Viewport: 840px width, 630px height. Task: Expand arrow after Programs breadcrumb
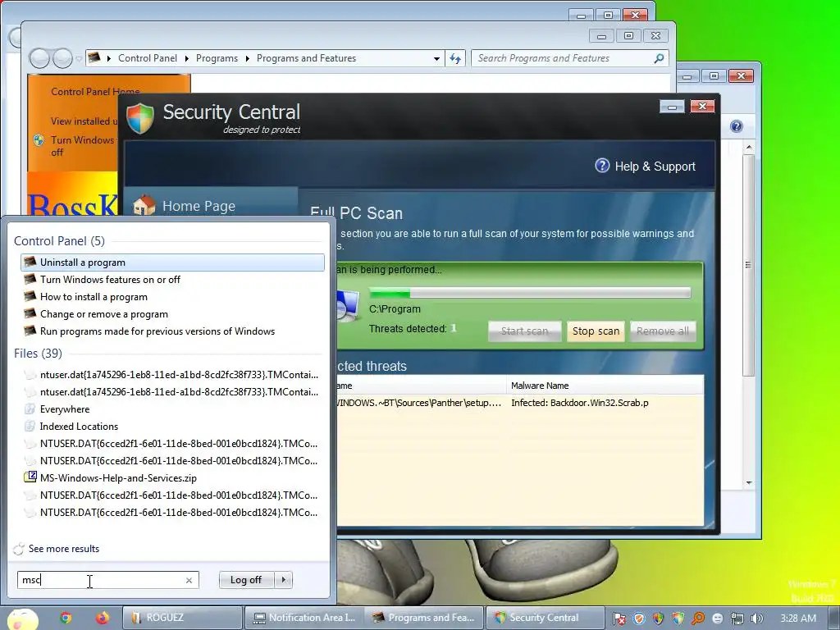(248, 58)
